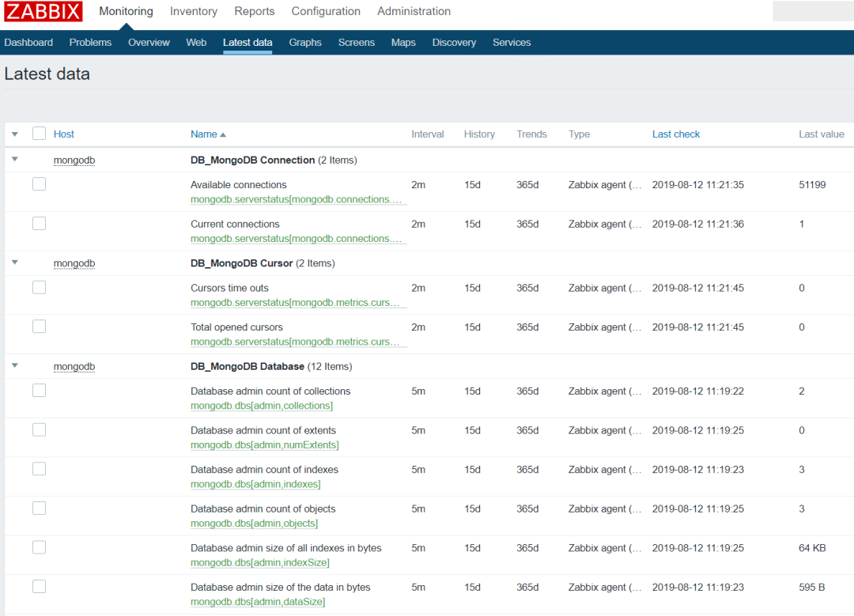The height and width of the screenshot is (616, 854).
Task: Check the Cursors time outs item
Action: point(40,287)
